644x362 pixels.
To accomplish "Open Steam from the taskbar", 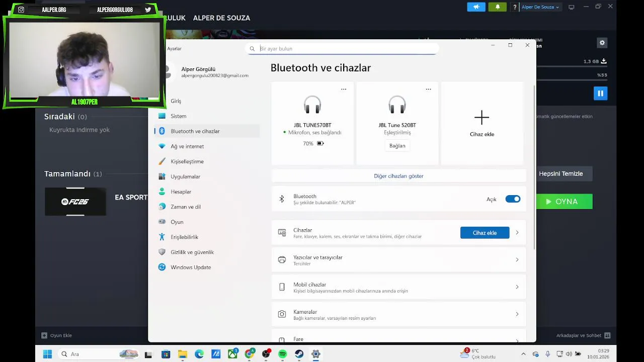I will (x=299, y=354).
